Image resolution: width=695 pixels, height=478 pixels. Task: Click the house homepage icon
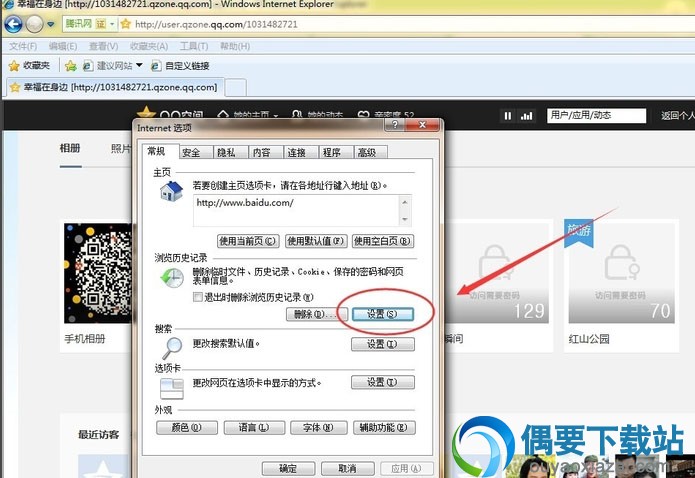171,192
